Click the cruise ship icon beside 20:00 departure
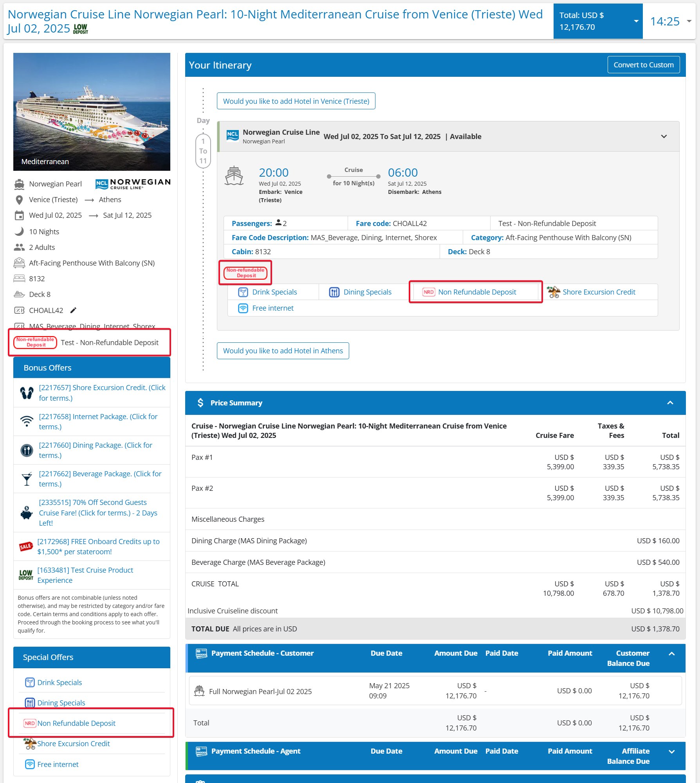 tap(234, 175)
